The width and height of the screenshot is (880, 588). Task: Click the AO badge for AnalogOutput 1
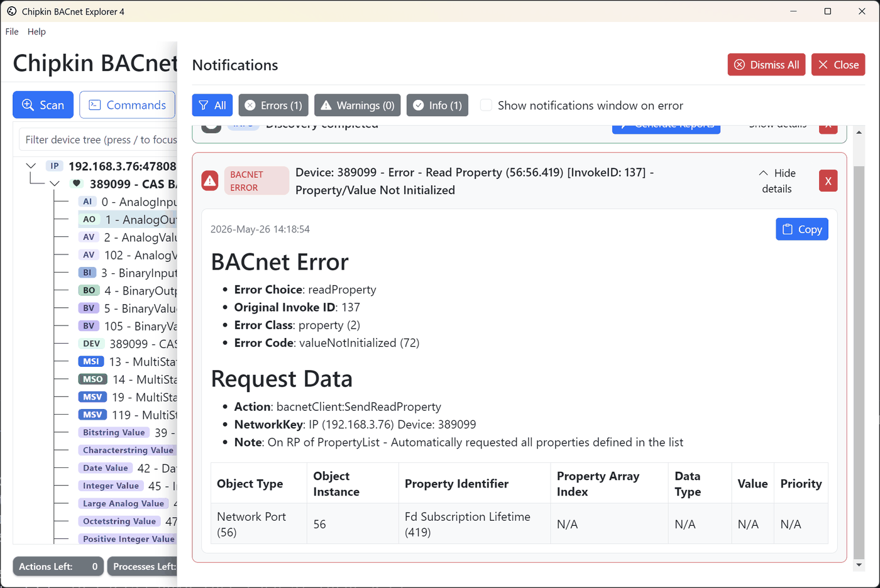[89, 219]
